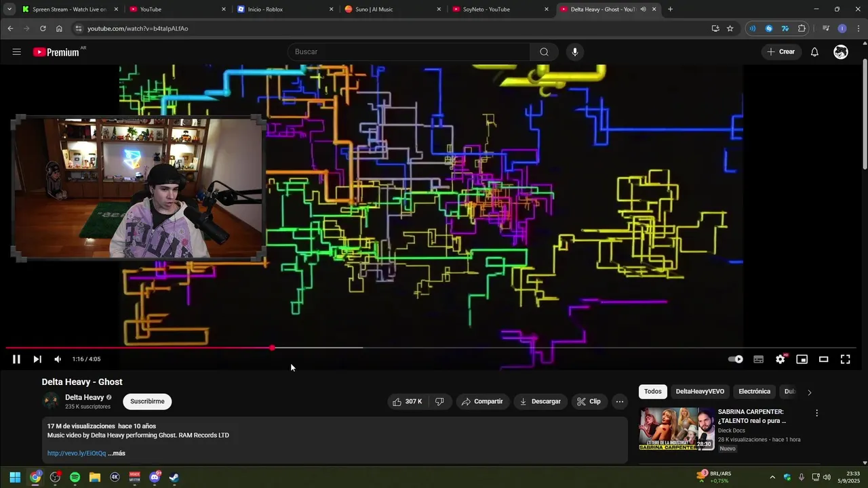
Task: Mute the video player volume
Action: [x=58, y=359]
